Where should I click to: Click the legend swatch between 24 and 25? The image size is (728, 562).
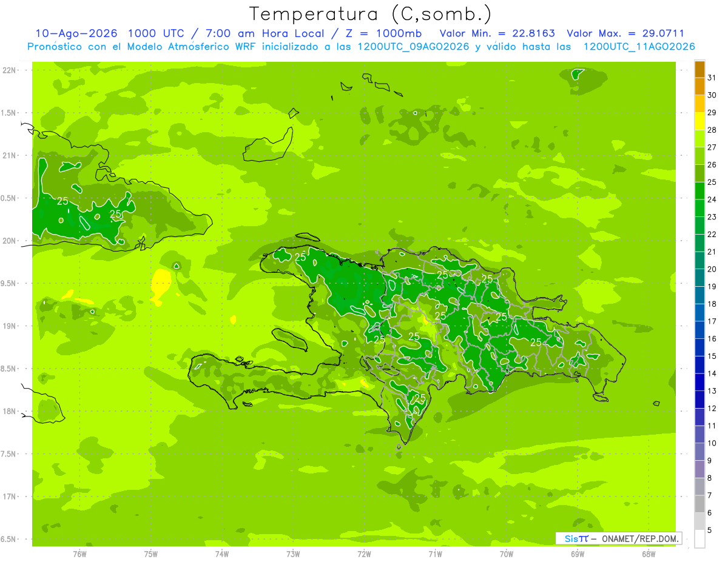[699, 190]
